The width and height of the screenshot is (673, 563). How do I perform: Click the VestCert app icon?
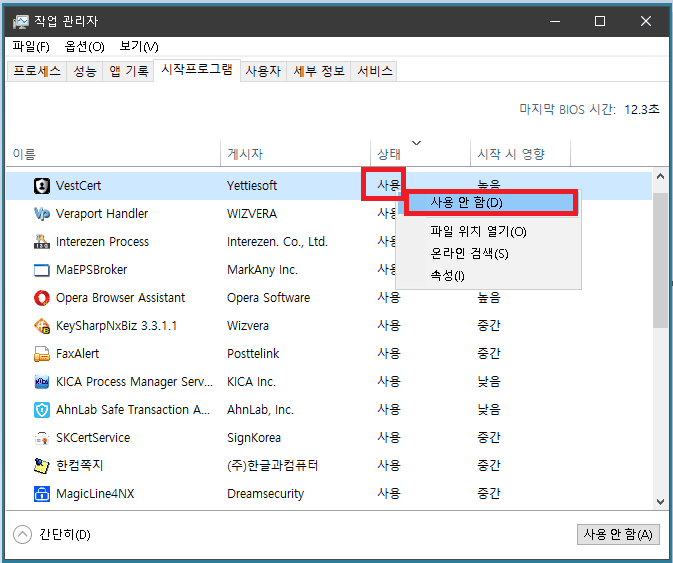click(42, 186)
